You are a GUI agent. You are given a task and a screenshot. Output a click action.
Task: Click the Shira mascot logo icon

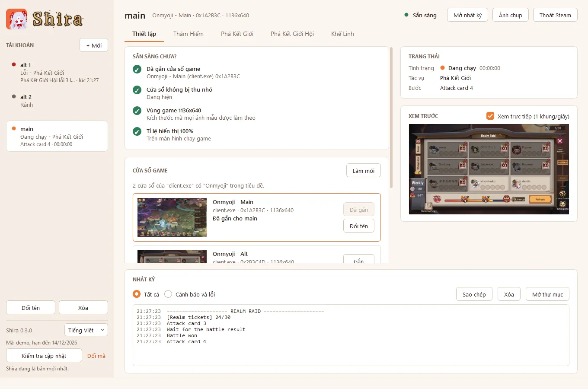[x=16, y=19]
